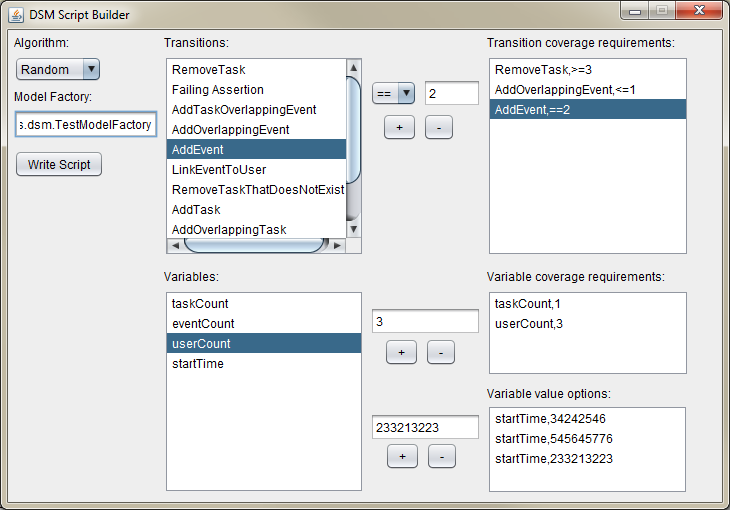
Task: Select AddOverlappingEvent,<=1 coverage requirement
Action: pyautogui.click(x=565, y=90)
